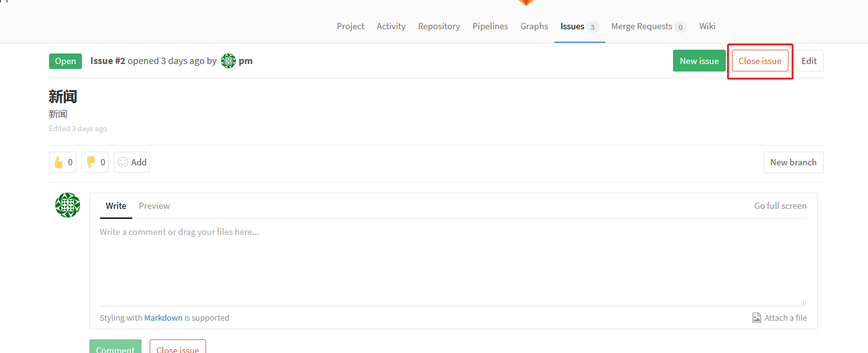Click the Edit button

pos(809,61)
